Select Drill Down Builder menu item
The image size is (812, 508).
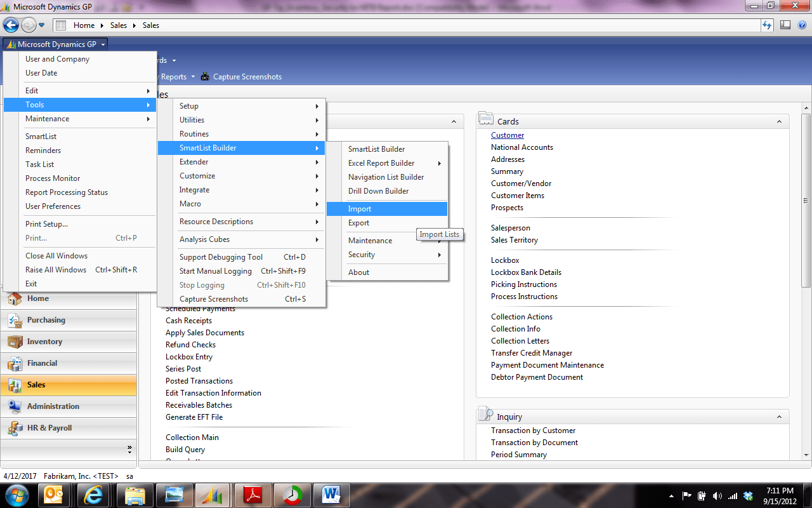coord(387,191)
